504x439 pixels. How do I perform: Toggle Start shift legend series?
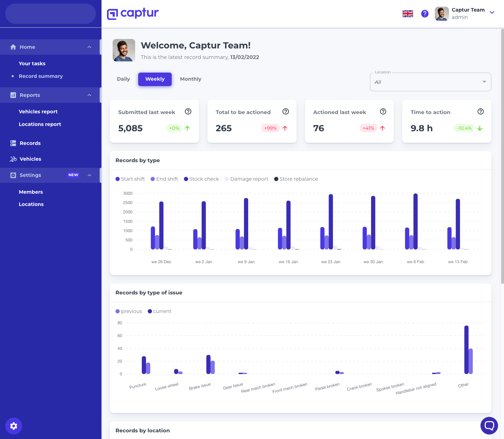point(130,179)
